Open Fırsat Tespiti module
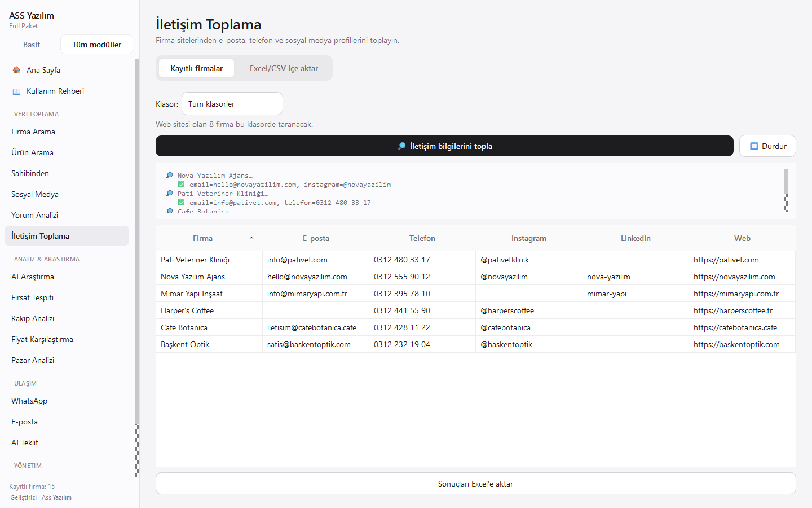The height and width of the screenshot is (508, 812). (67, 297)
